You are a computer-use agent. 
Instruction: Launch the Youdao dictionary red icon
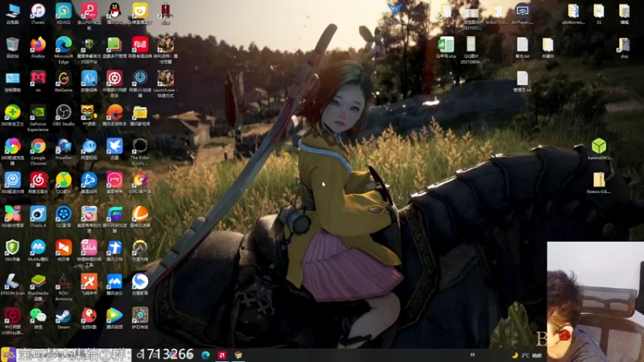click(x=139, y=47)
